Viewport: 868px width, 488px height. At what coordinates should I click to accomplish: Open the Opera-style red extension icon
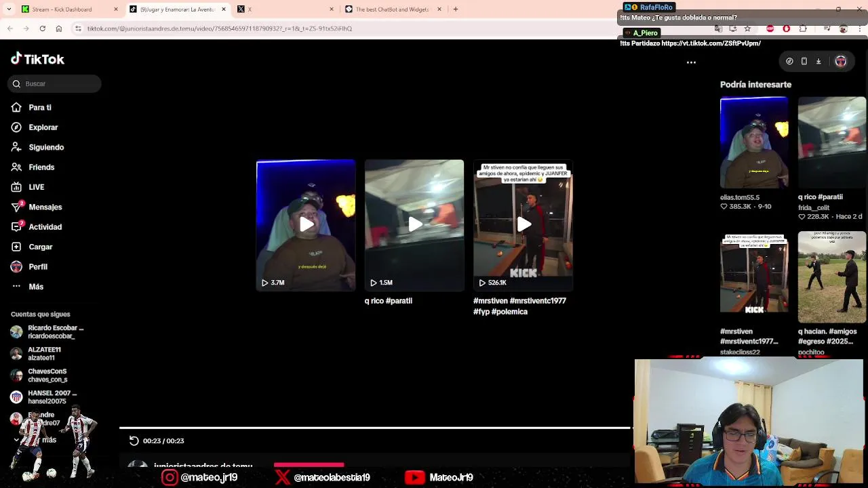(787, 28)
